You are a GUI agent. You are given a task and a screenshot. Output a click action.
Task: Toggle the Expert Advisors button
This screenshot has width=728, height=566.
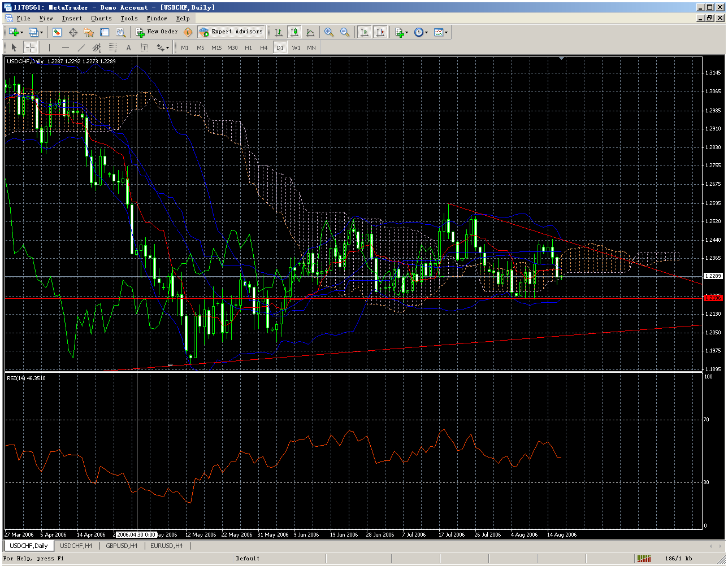click(231, 32)
